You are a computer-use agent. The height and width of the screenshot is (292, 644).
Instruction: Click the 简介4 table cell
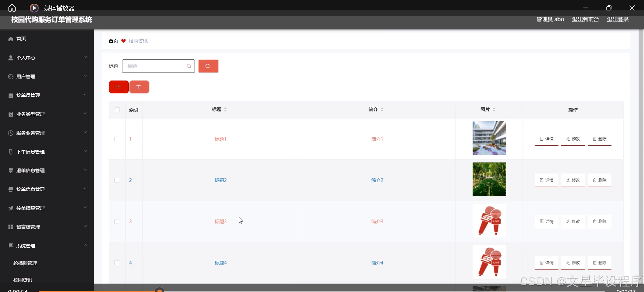[377, 263]
